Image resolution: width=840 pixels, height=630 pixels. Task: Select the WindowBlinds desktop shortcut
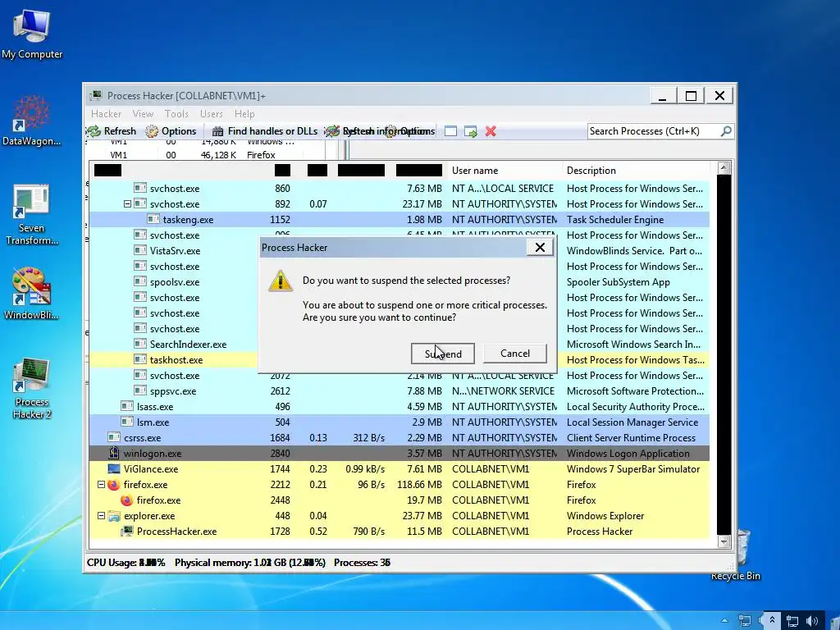click(x=32, y=294)
